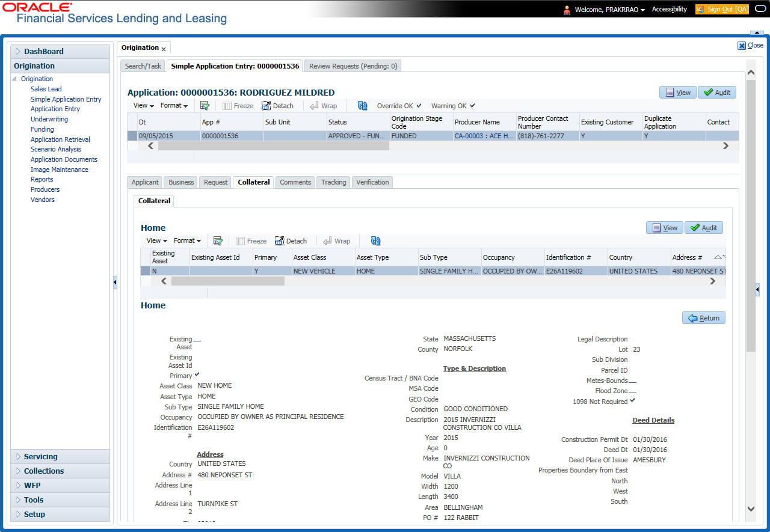The image size is (770, 532).
Task: Open the Review Requests tab
Action: [353, 66]
